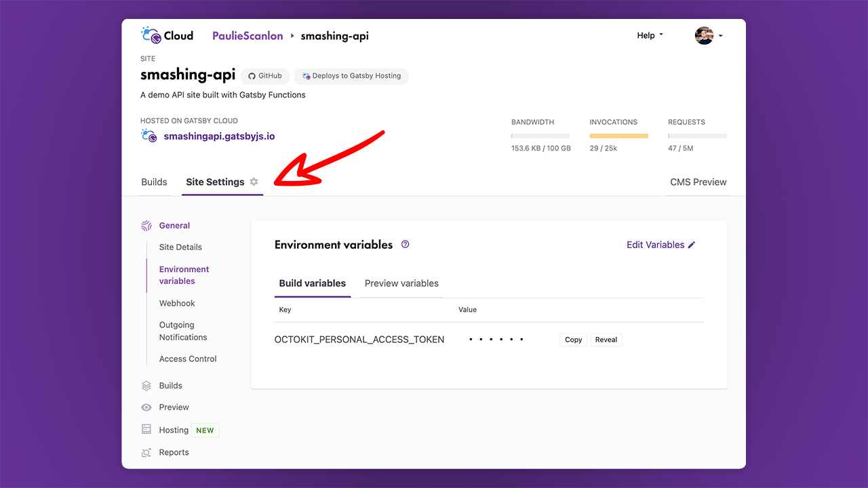Click the Builds stack icon in sidebar

coord(146,385)
